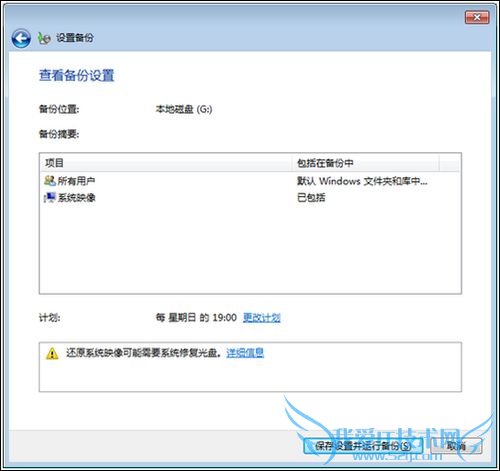Click the 每 星期日 的 19:00 schedule text
500x471 pixels.
pos(196,318)
